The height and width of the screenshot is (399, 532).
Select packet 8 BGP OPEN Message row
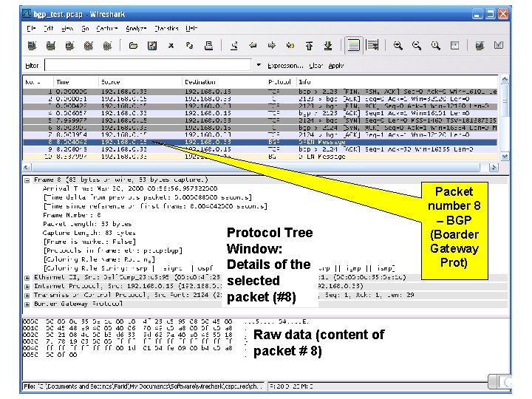click(260, 142)
